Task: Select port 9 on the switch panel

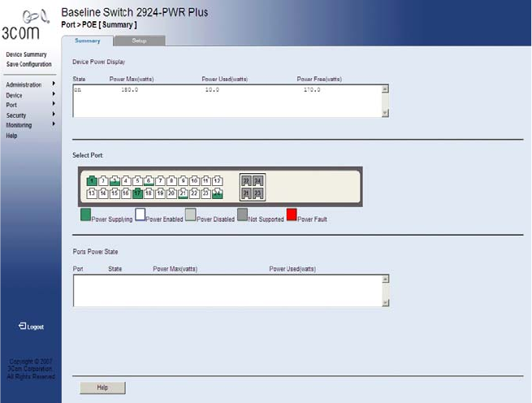Action: (184, 181)
